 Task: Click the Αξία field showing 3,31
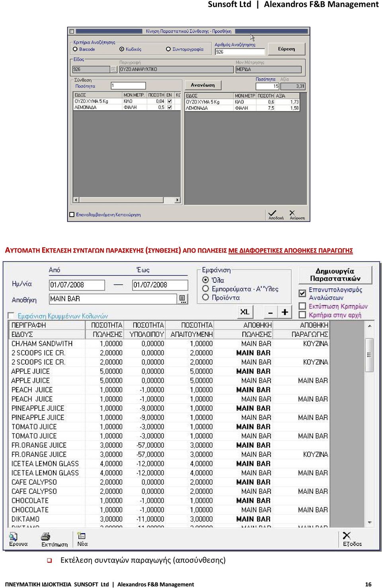pyautogui.click(x=293, y=86)
